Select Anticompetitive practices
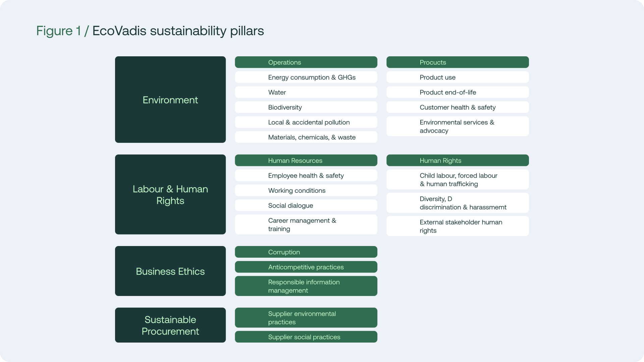The image size is (644, 362). tap(306, 267)
